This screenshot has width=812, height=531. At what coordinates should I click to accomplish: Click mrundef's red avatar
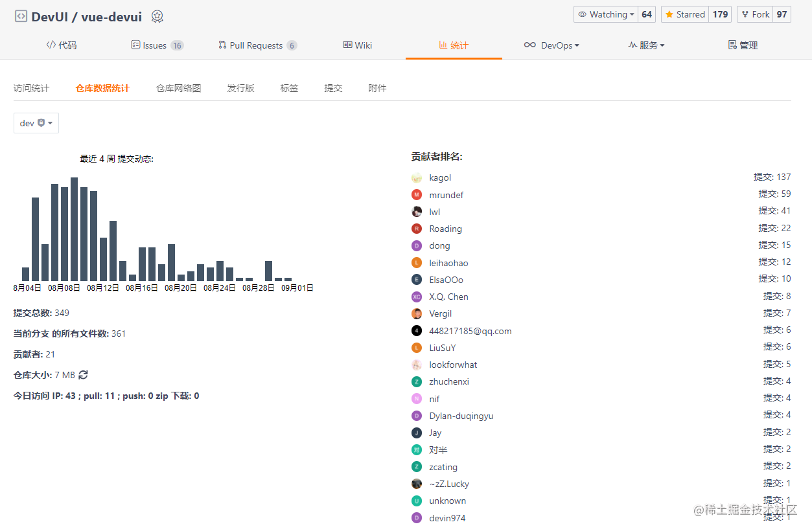point(417,195)
